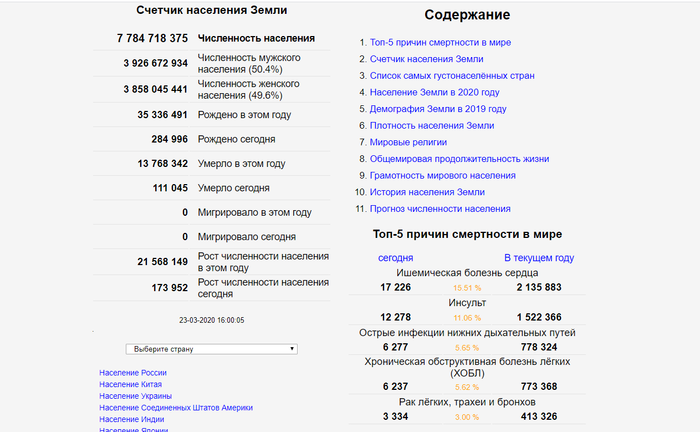Open 'История населения Земли' link
The image size is (700, 432).
point(427,192)
